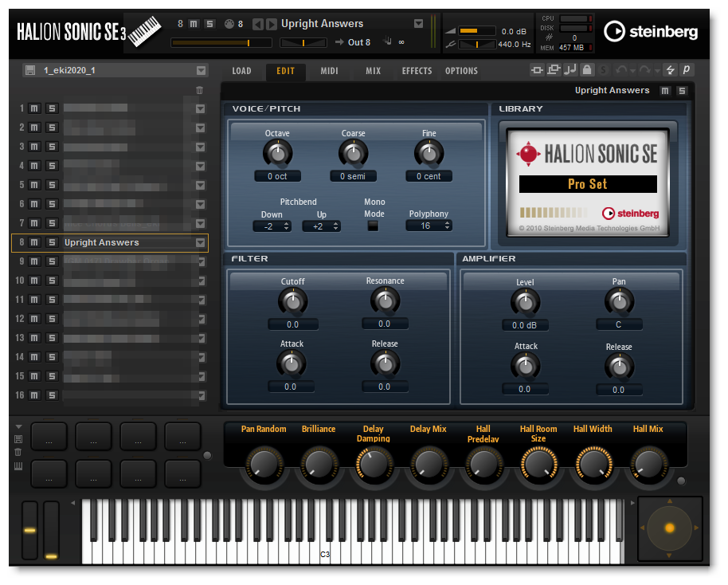Click the master tune 440.0 Hz field

pos(515,44)
